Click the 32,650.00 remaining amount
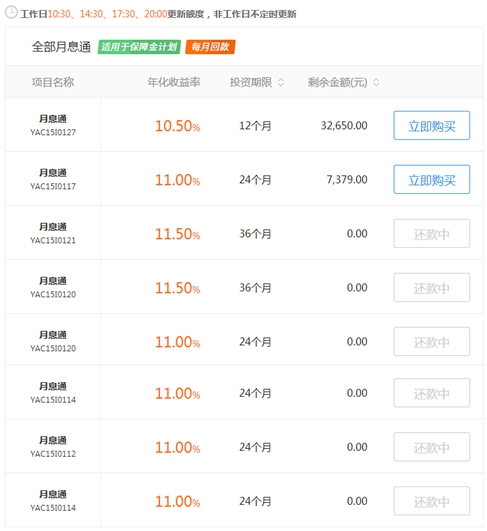Image resolution: width=487 pixels, height=531 pixels. pos(344,126)
